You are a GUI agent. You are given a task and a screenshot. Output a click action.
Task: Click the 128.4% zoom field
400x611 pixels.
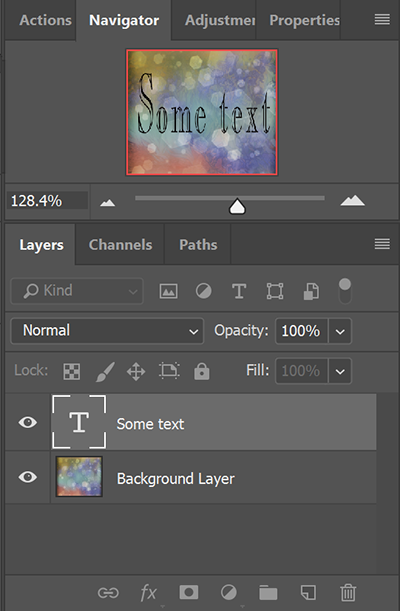tap(47, 201)
